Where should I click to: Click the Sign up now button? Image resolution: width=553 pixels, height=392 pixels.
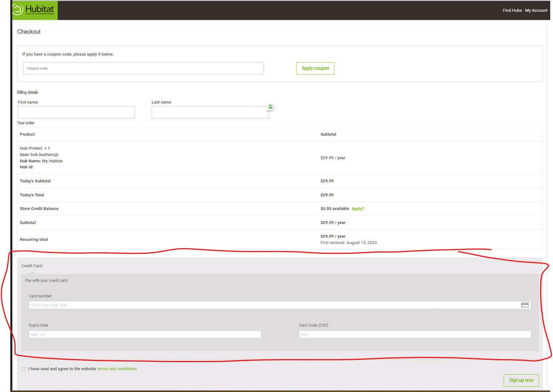pos(521,380)
